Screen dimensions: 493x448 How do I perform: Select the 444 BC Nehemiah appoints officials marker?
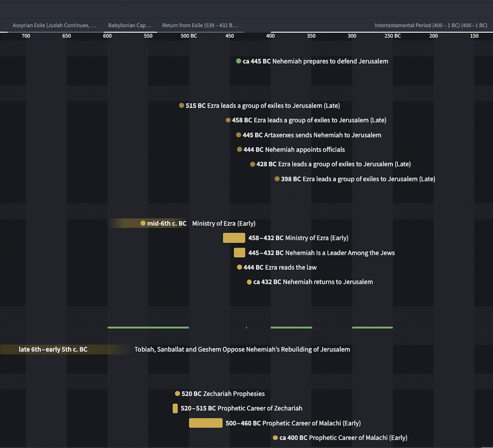point(239,149)
